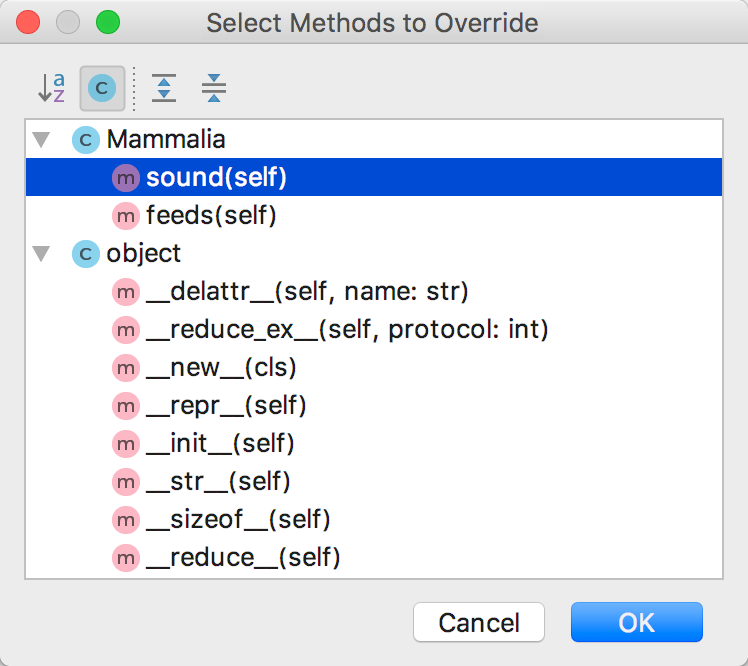Highlight the __reduce__(self) method
The image size is (748, 666).
point(243,557)
